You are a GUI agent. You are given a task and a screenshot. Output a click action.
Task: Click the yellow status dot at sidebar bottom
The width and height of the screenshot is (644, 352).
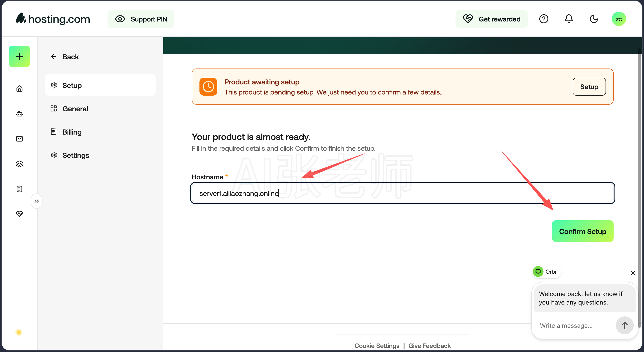pos(19,332)
